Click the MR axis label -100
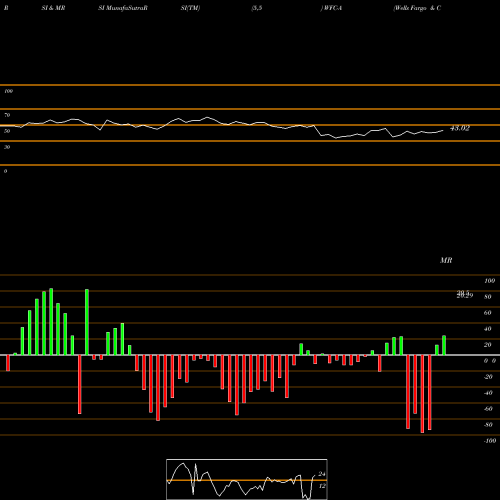 point(490,441)
